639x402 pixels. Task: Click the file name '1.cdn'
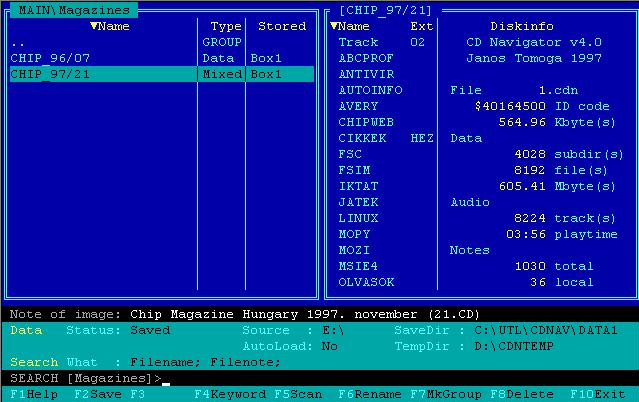click(558, 90)
